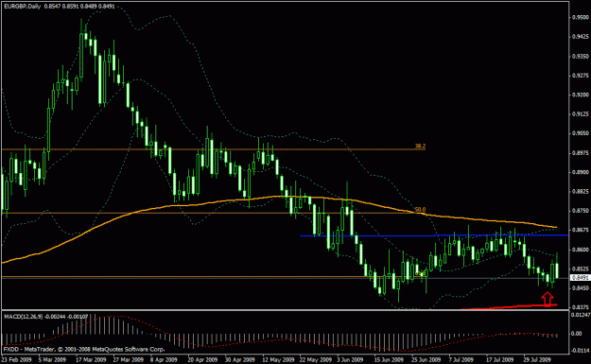591x364 pixels.
Task: Select the 0.9200 price level label
Action: pos(581,95)
